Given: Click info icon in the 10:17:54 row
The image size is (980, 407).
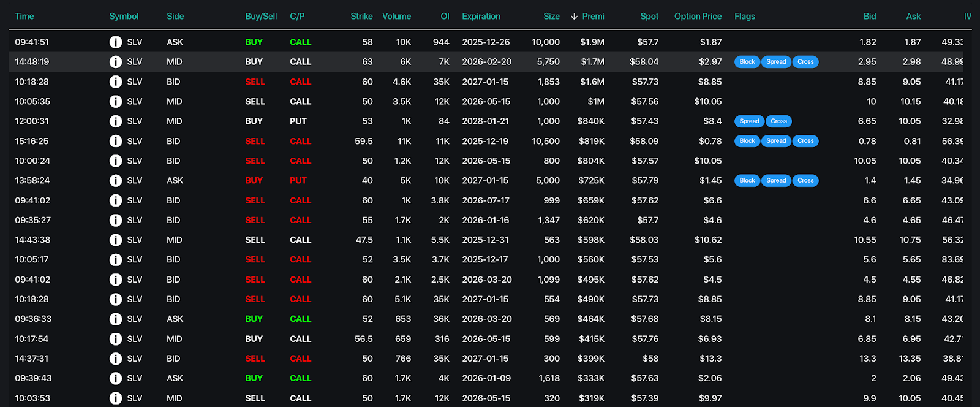Looking at the screenshot, I should (x=115, y=339).
